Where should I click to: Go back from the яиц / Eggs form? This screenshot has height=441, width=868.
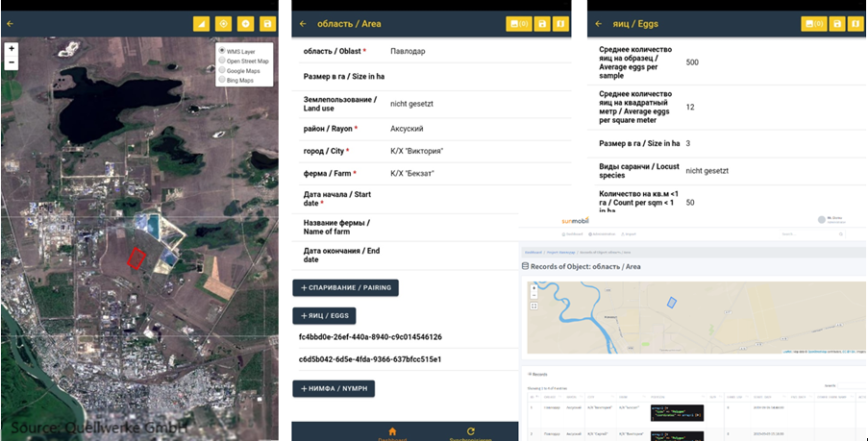click(x=599, y=23)
